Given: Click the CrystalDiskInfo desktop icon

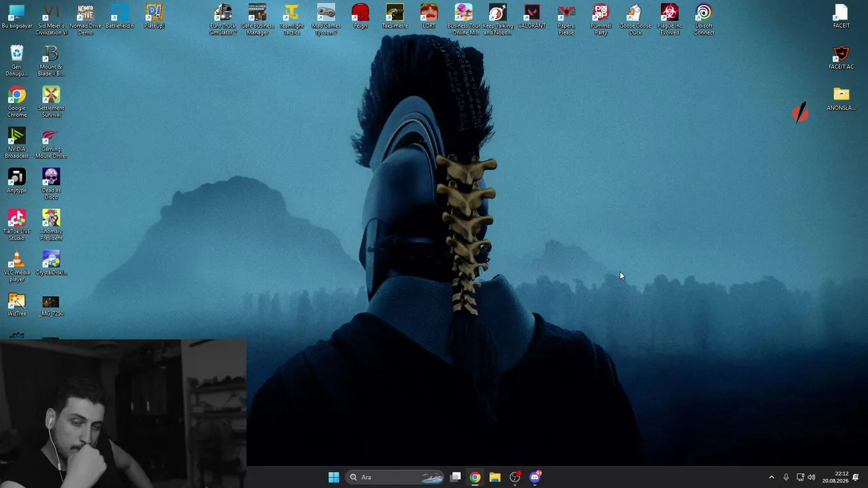Looking at the screenshot, I should click(x=51, y=264).
